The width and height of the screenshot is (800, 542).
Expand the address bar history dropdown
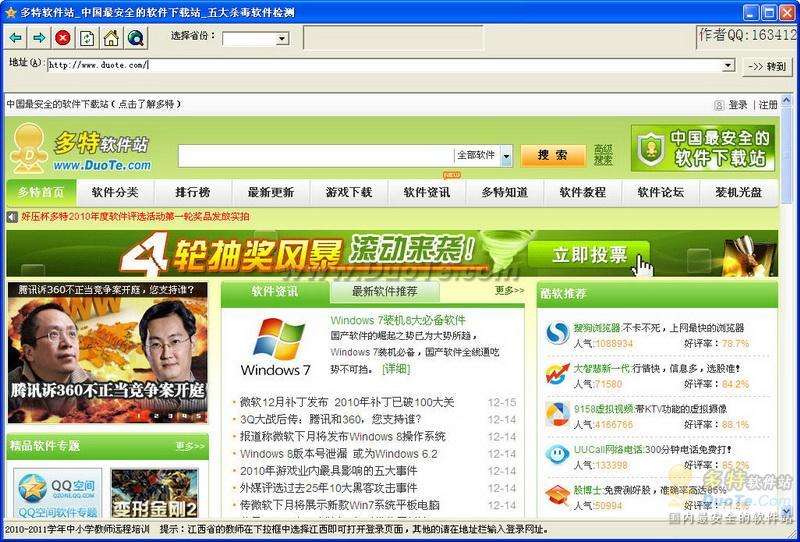(x=728, y=65)
